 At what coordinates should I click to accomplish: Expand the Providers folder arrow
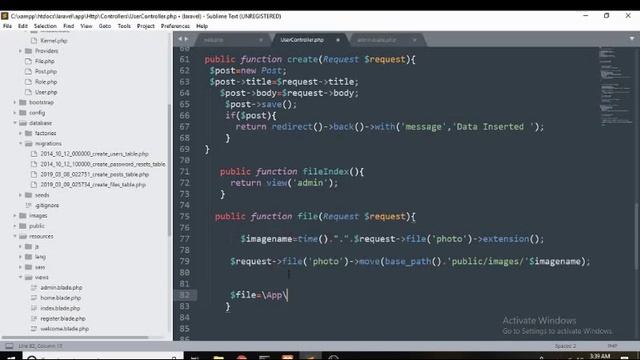click(x=20, y=51)
